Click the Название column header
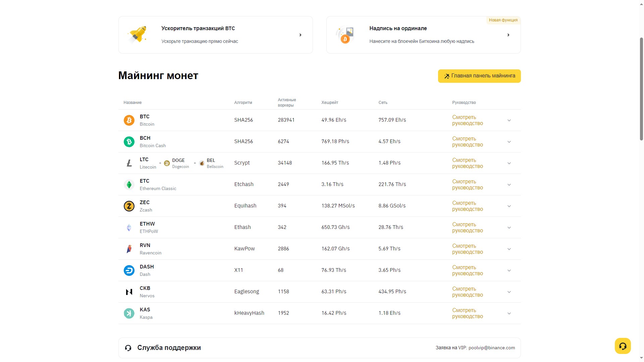The image size is (644, 362). pos(132,103)
